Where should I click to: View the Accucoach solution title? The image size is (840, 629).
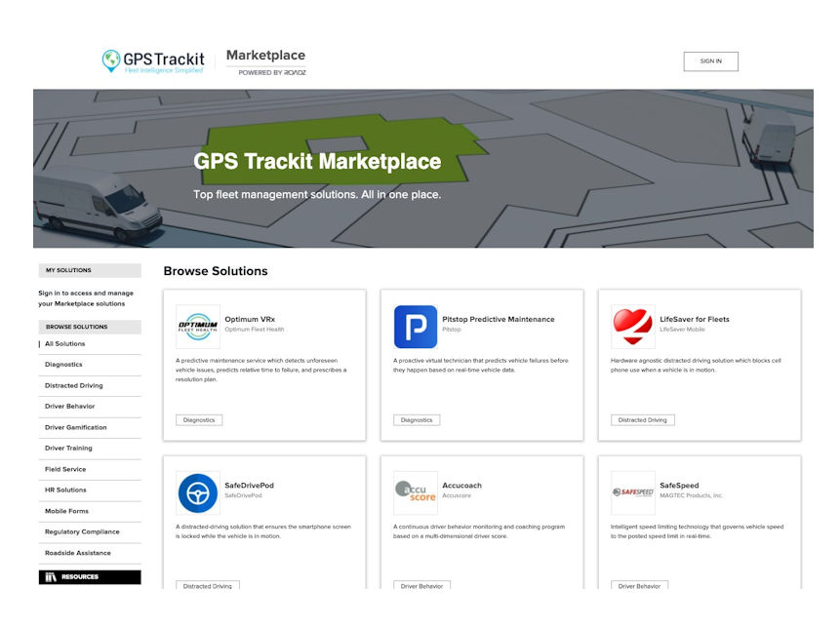(x=461, y=486)
